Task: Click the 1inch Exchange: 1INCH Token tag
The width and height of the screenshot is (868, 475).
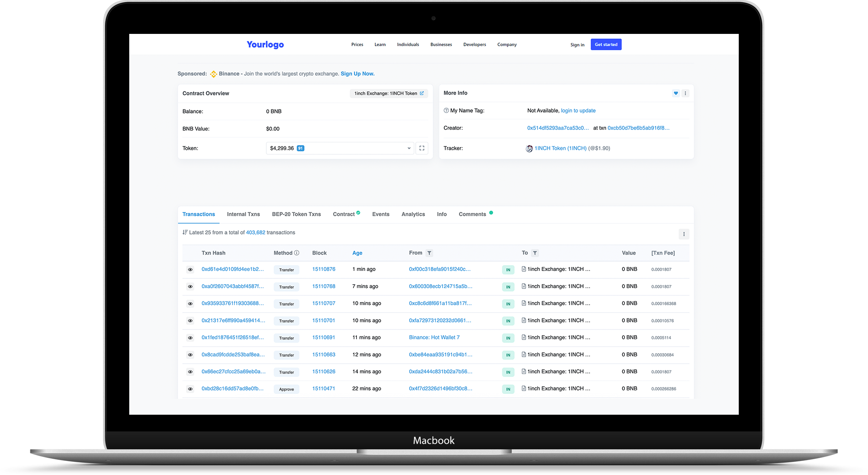Action: [389, 93]
